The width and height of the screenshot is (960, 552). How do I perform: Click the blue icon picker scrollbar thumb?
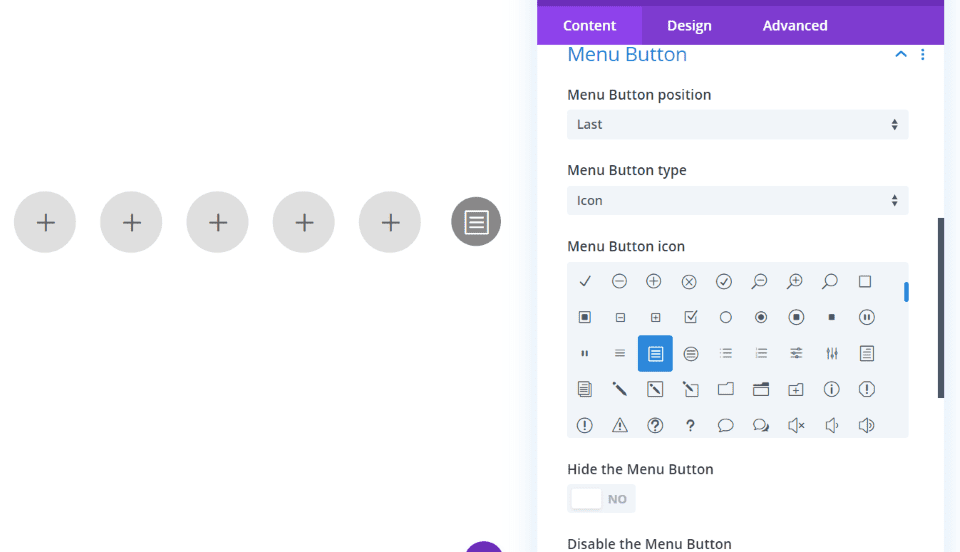pyautogui.click(x=906, y=292)
